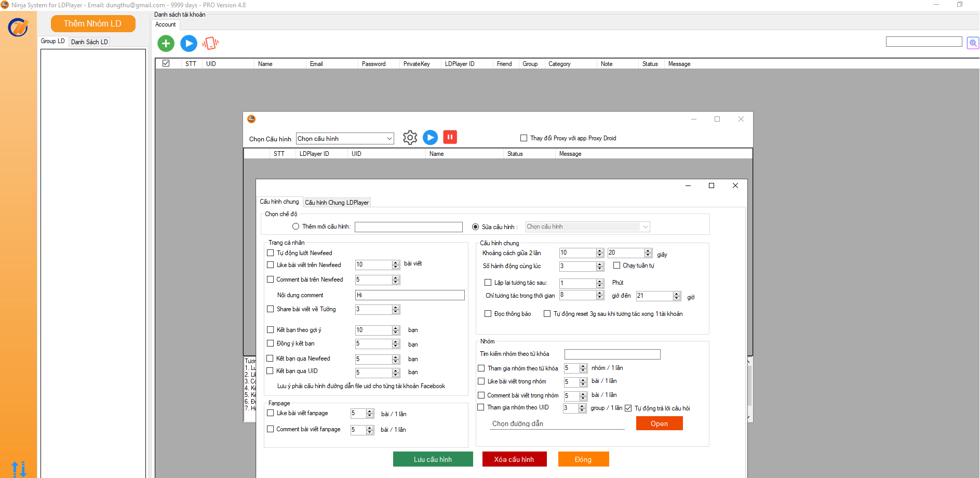Click Status column header in runner window

point(529,154)
